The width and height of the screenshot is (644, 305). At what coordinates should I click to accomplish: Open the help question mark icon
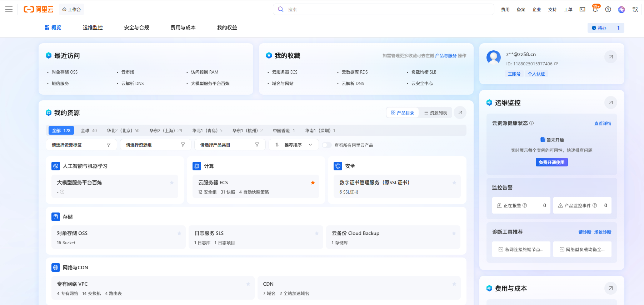click(608, 9)
